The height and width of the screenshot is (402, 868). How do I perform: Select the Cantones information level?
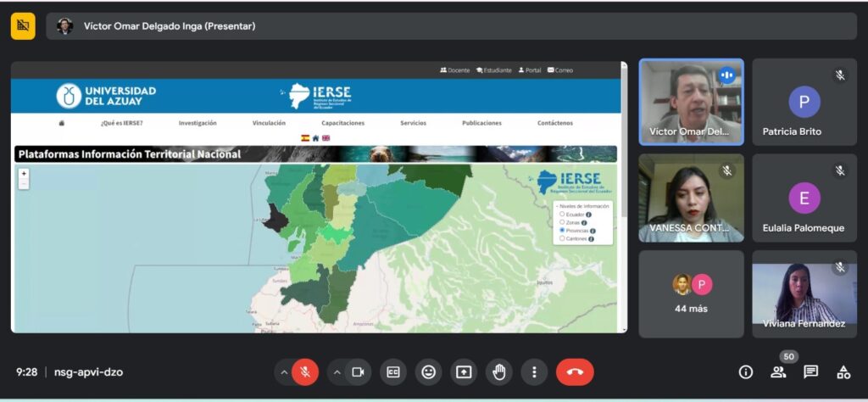coord(562,238)
